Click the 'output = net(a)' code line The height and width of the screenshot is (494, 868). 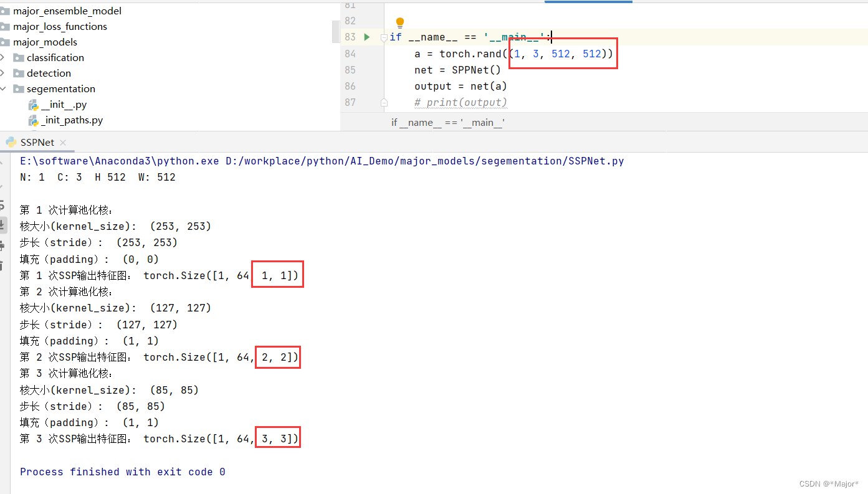[x=460, y=86]
